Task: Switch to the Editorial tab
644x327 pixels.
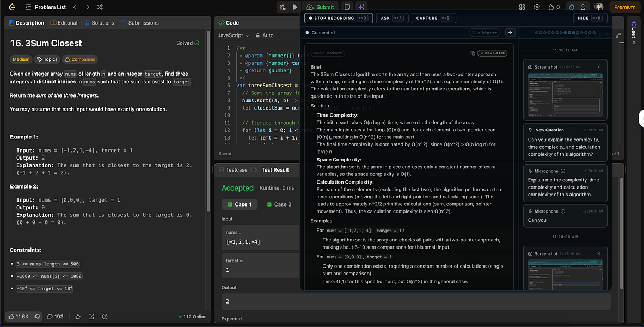Action: pos(64,23)
